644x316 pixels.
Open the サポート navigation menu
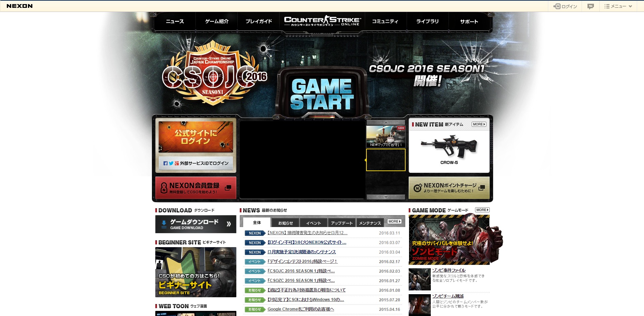coord(469,21)
